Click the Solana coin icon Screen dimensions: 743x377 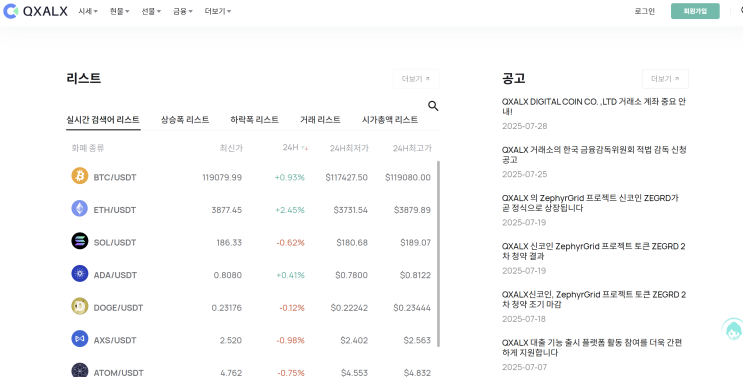[x=80, y=241]
